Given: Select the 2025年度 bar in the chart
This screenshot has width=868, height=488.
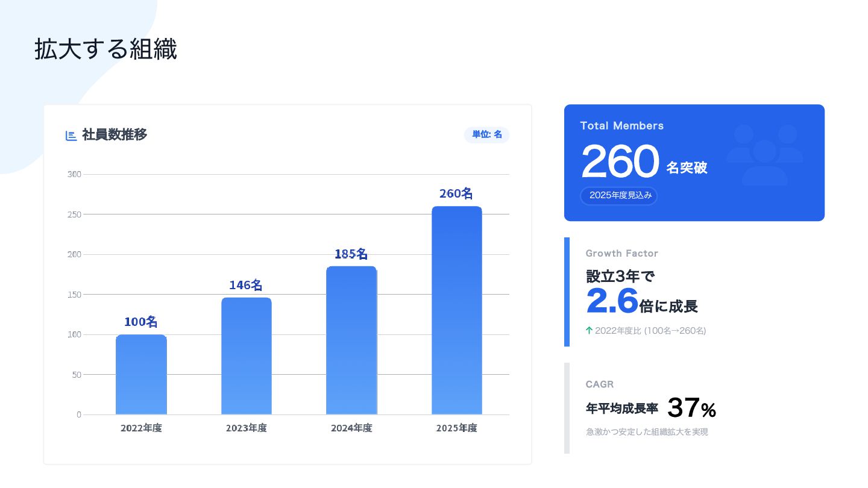Looking at the screenshot, I should tap(457, 310).
